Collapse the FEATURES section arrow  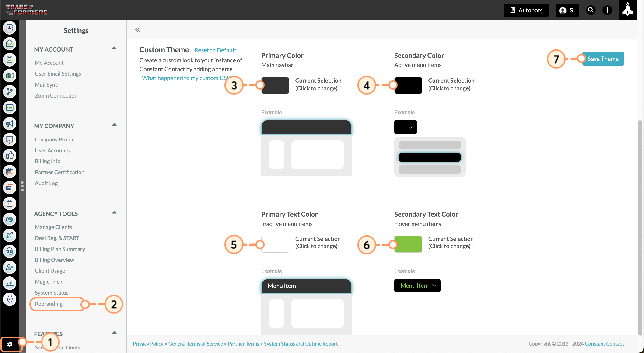pos(114,333)
